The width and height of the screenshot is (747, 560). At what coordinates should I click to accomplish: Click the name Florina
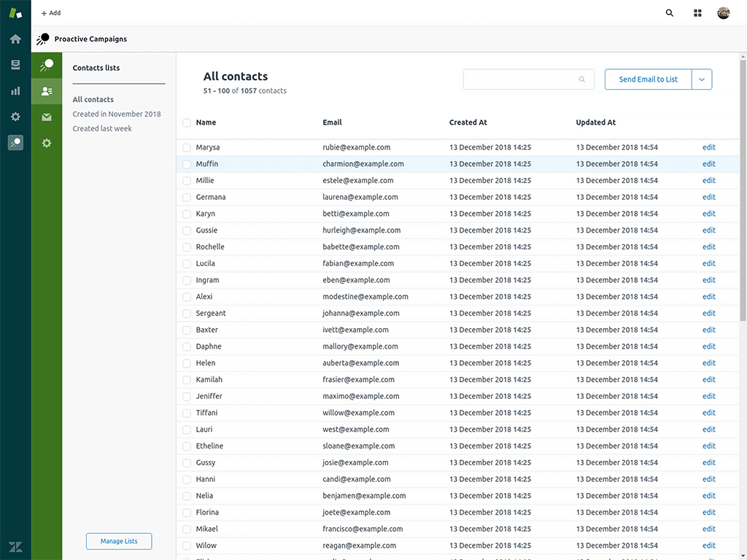(207, 513)
